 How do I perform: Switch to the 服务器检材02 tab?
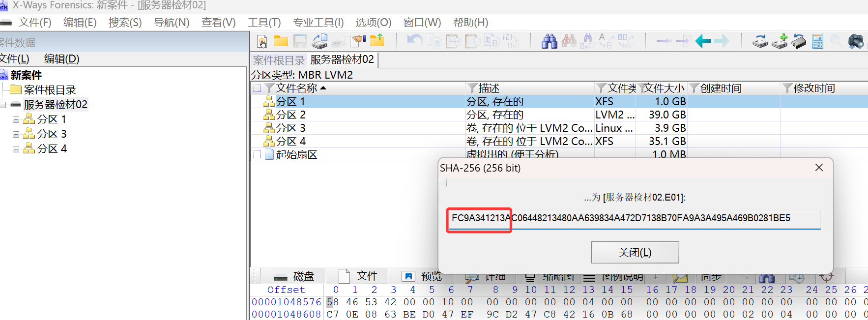click(342, 59)
